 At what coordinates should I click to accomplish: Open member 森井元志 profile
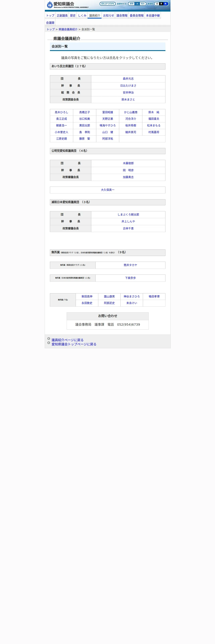pyautogui.click(x=128, y=79)
